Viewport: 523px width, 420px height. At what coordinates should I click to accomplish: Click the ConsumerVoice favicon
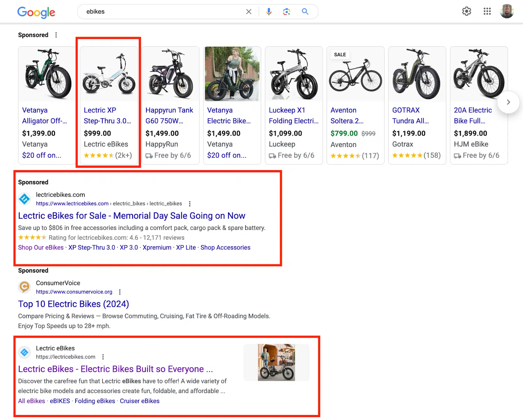pyautogui.click(x=25, y=287)
